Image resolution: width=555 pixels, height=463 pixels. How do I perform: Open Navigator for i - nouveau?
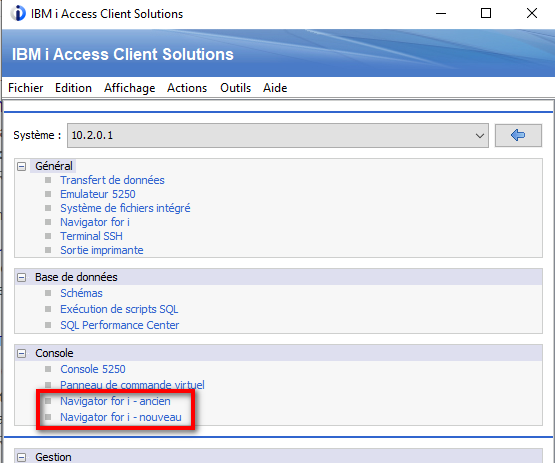pyautogui.click(x=121, y=417)
